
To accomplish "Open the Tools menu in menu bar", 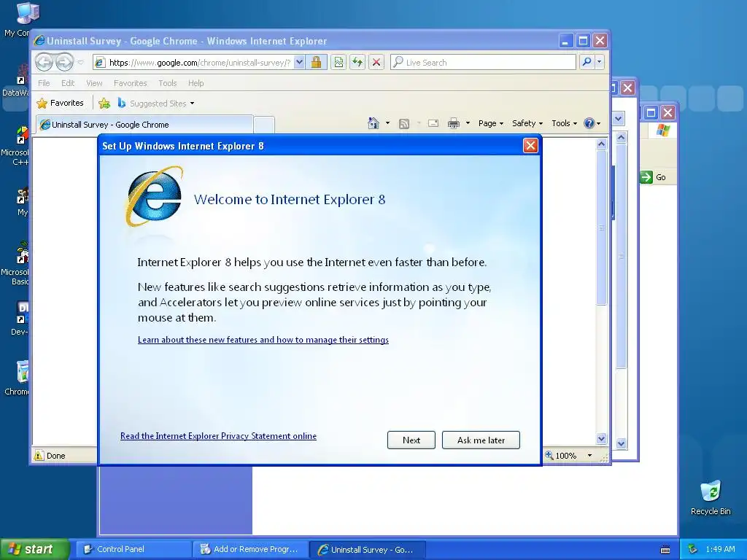I will pos(168,83).
